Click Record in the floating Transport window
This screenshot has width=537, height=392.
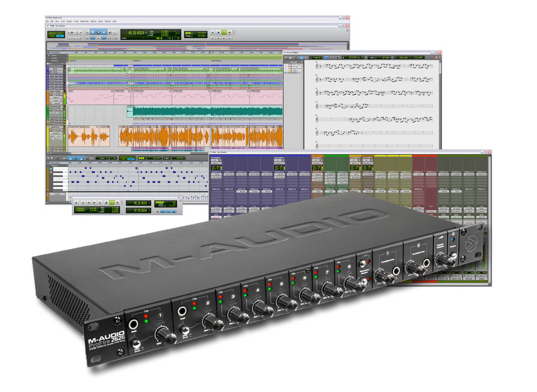(117, 202)
